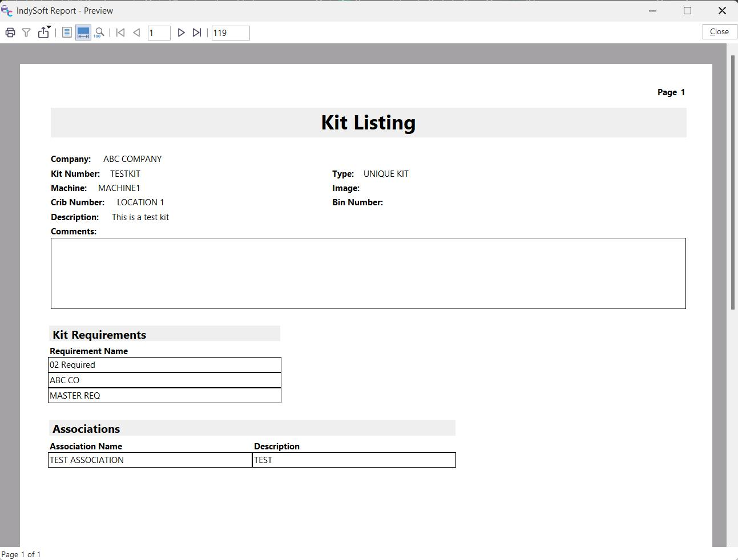738x560 pixels.
Task: Click the Print report icon
Action: pyautogui.click(x=10, y=33)
